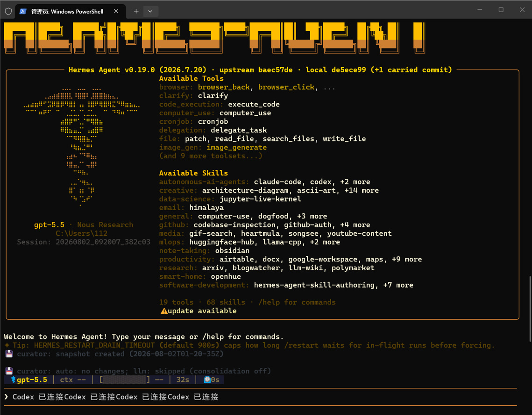The image size is (532, 415).
Task: Click 'delegate_task' tool name
Action: (239, 130)
